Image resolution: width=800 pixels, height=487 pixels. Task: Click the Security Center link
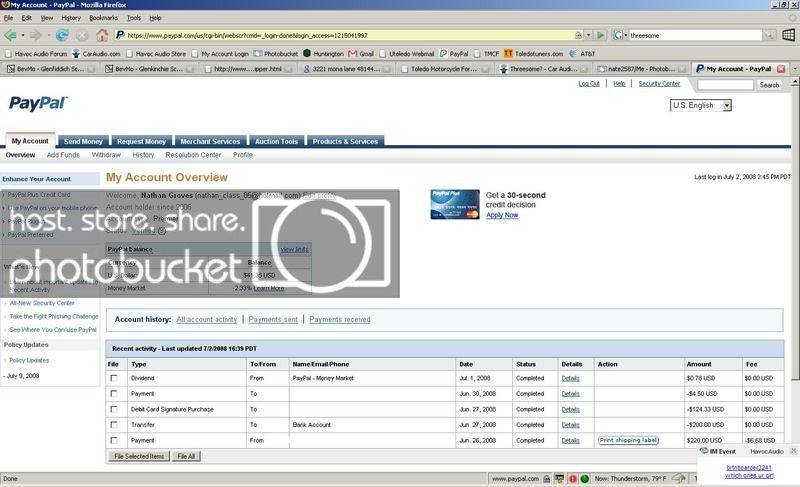tap(659, 84)
